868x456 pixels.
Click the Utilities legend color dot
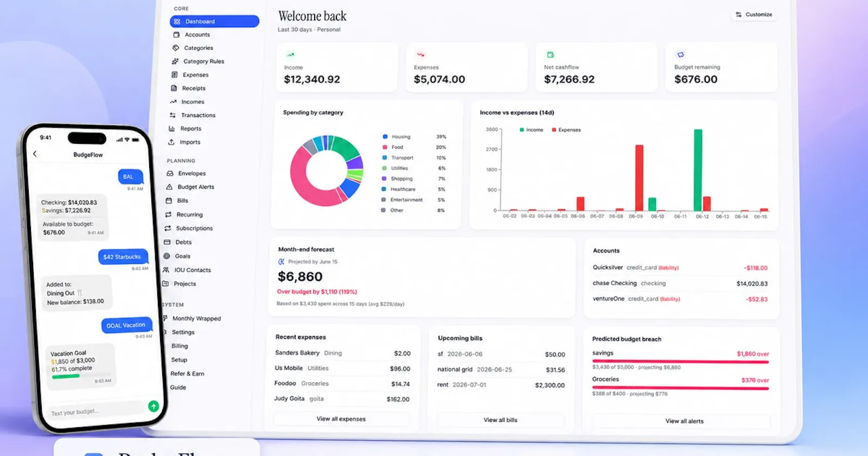point(385,168)
